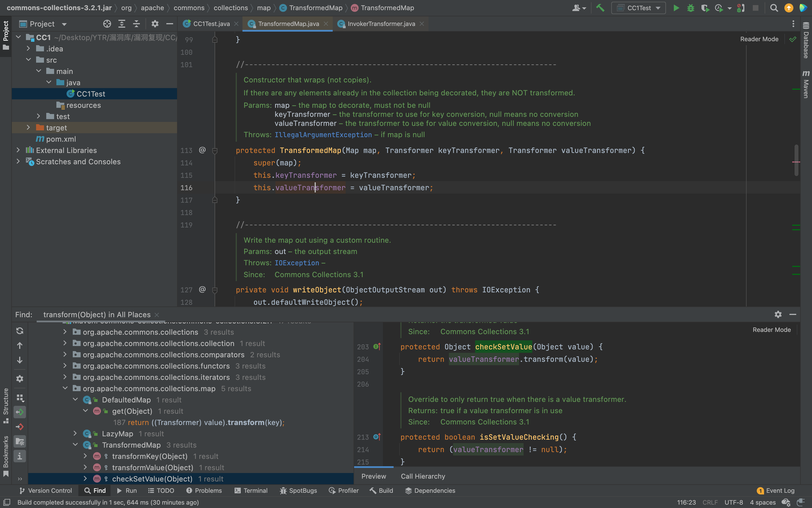The height and width of the screenshot is (508, 812).
Task: Open the Database side panel
Action: [806, 40]
